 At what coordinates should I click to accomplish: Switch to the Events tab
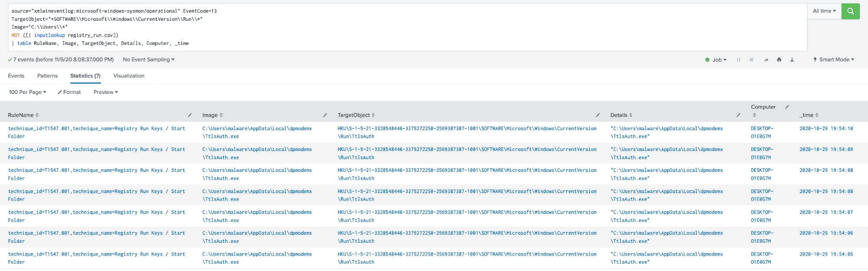16,76
